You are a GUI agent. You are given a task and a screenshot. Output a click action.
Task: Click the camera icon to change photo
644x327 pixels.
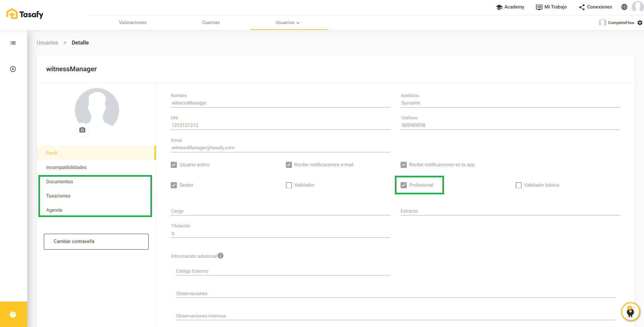[82, 130]
